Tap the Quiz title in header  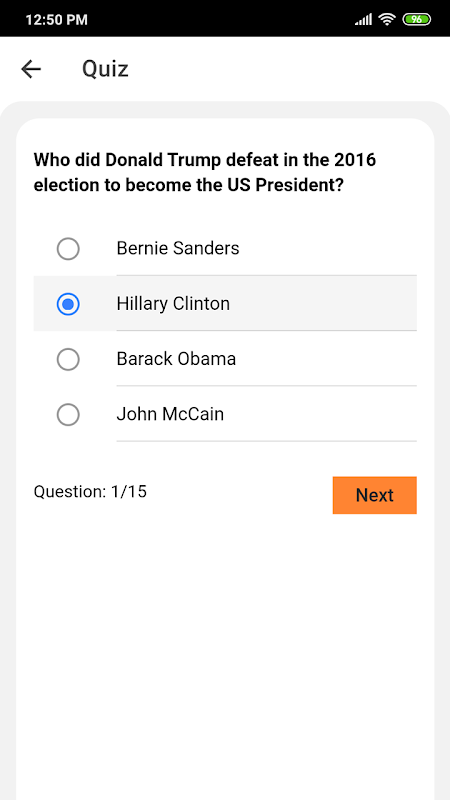click(x=105, y=69)
